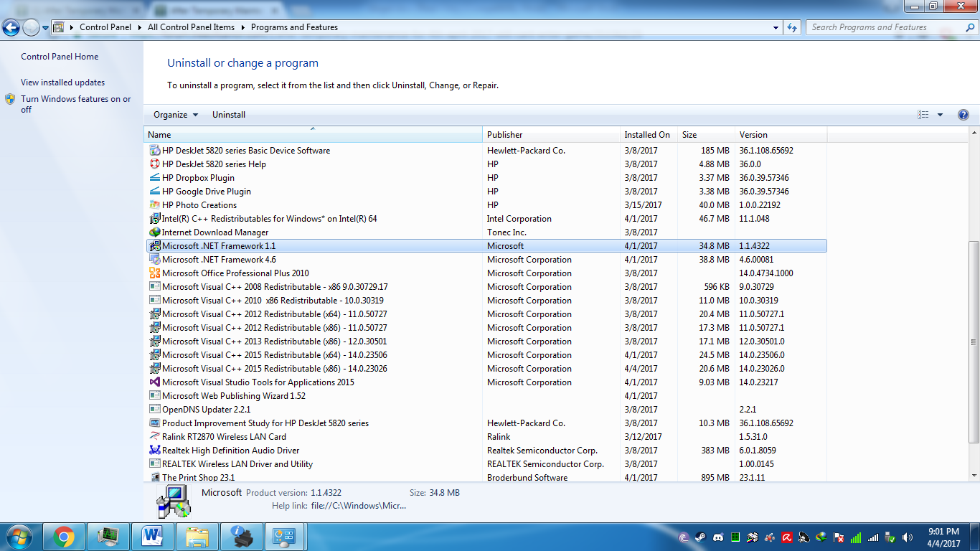Expand the address bar history dropdown
The height and width of the screenshot is (551, 980).
point(776,28)
